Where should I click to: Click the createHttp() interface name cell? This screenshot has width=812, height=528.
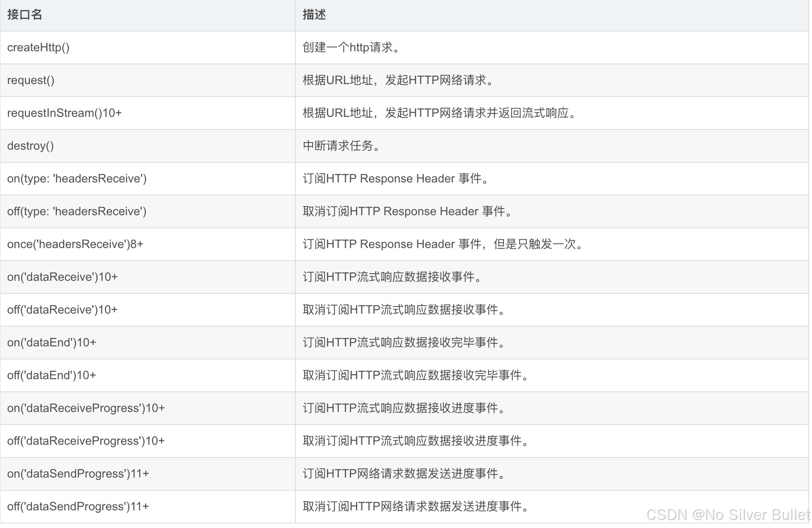(x=38, y=48)
